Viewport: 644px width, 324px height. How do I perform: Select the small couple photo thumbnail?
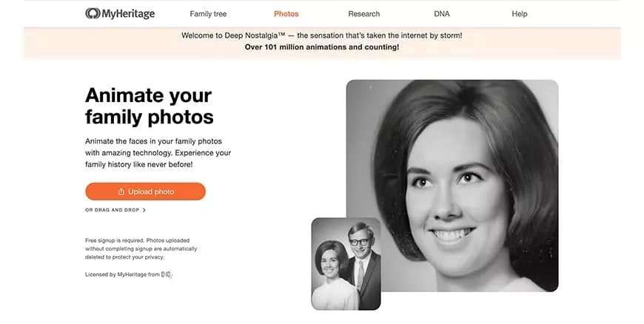pyautogui.click(x=346, y=263)
